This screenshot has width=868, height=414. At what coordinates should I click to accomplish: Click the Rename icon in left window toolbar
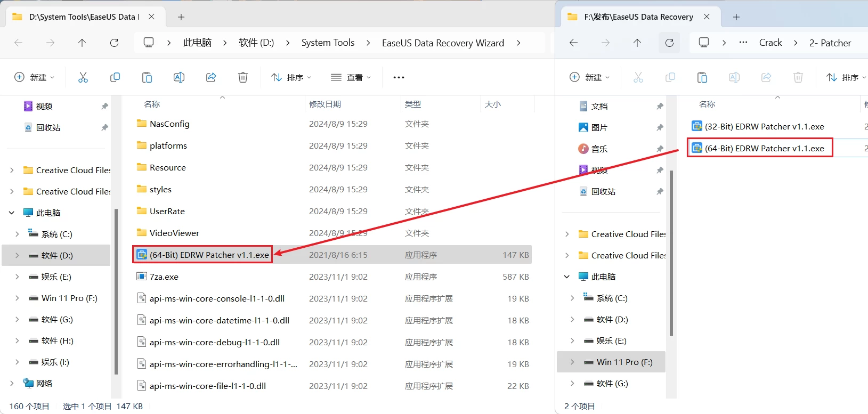(179, 77)
